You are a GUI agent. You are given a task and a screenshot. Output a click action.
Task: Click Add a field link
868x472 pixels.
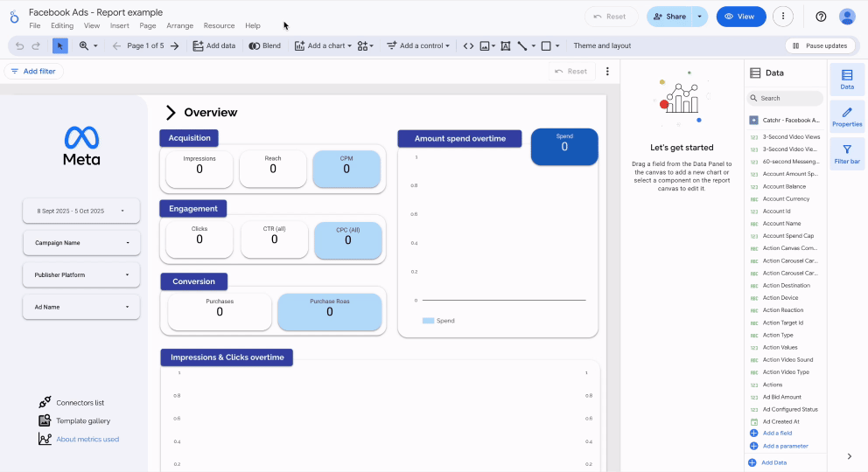click(771, 434)
